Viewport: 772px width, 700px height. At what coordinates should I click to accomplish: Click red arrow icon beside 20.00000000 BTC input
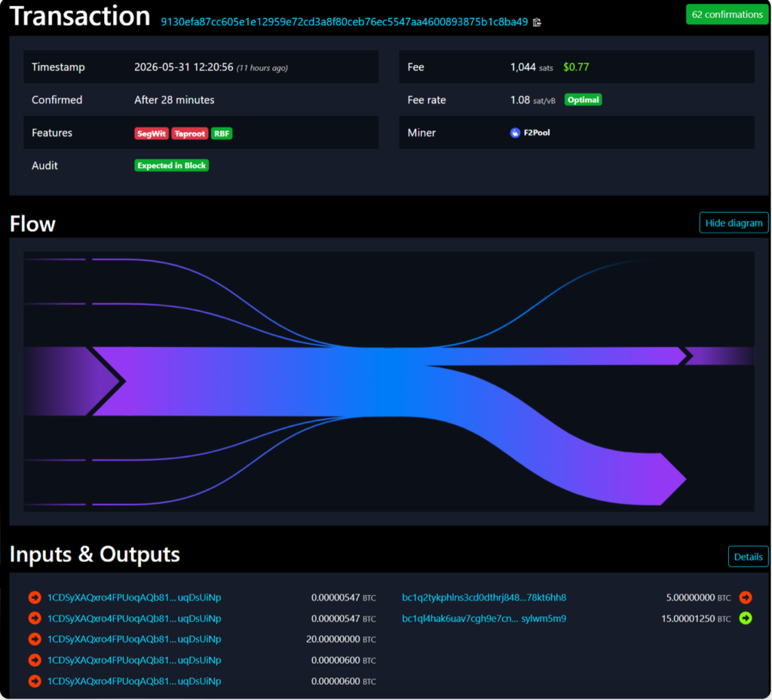35,640
